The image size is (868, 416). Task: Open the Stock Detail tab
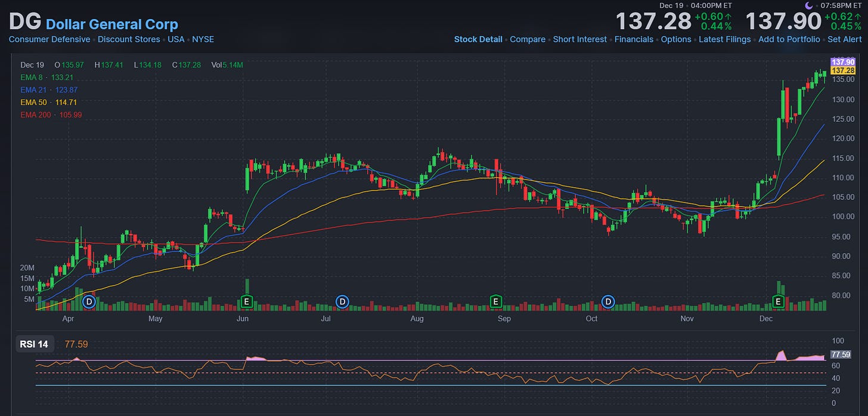point(478,39)
